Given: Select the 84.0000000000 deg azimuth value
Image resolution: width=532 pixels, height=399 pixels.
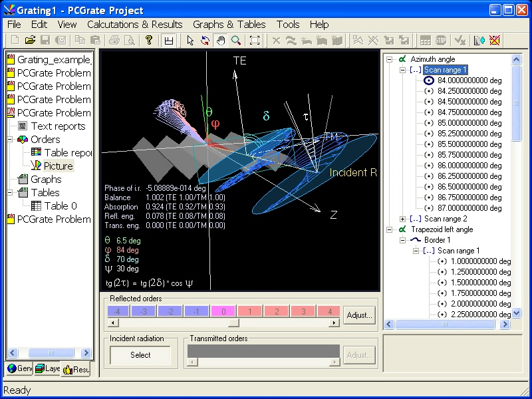Looking at the screenshot, I should coord(469,80).
